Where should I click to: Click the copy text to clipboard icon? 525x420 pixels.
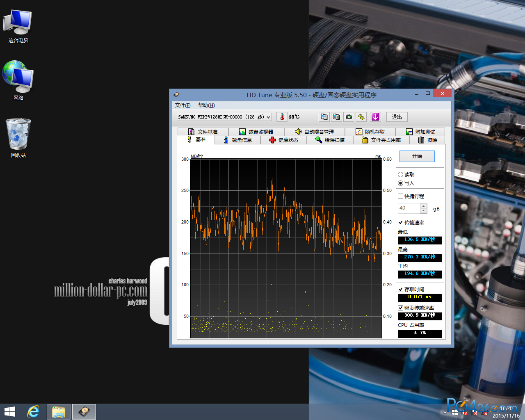pos(324,117)
